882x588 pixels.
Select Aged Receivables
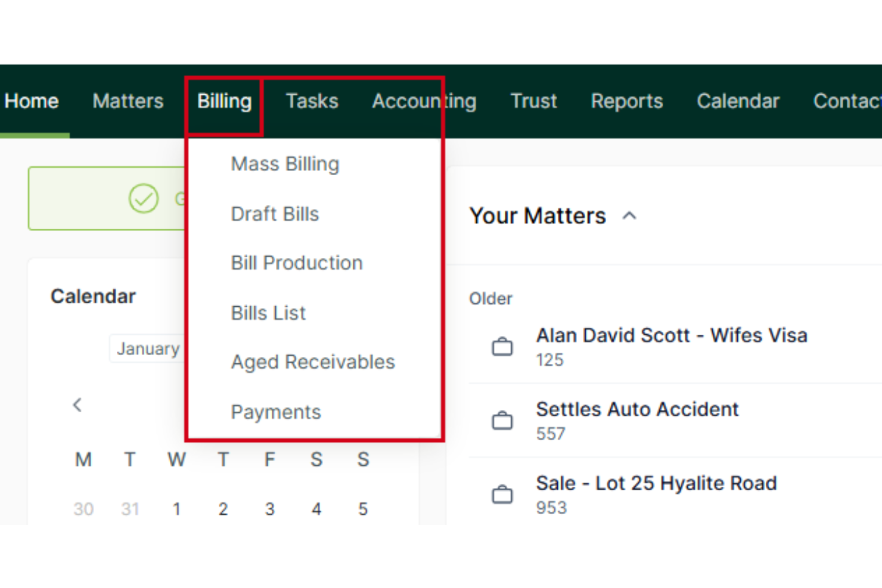pos(312,362)
